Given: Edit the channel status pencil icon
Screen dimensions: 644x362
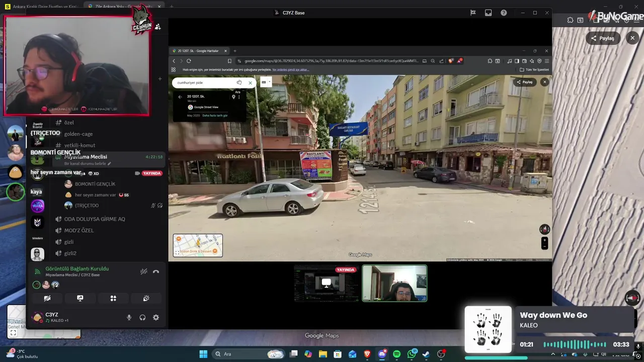Looking at the screenshot, I should pos(109,163).
